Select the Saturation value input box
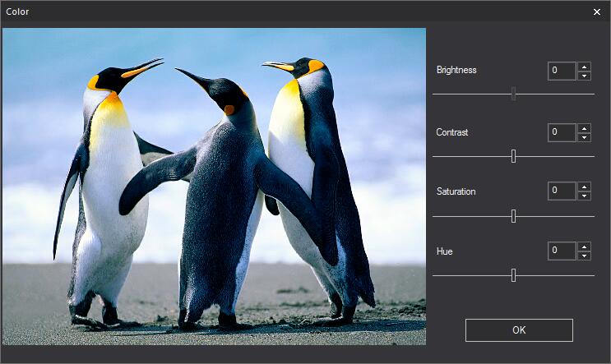611x364 pixels. (562, 191)
